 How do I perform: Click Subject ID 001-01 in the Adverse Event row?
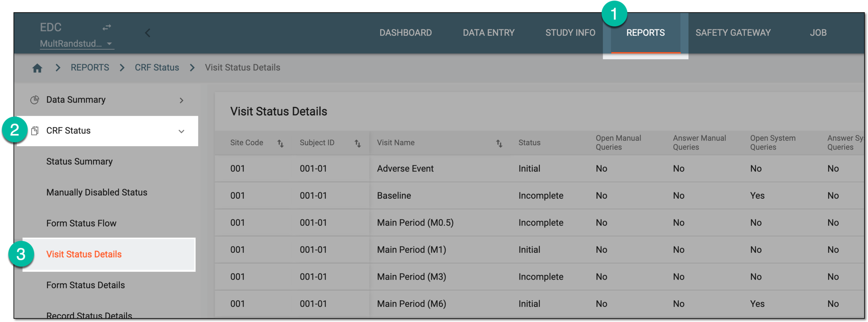[313, 169]
